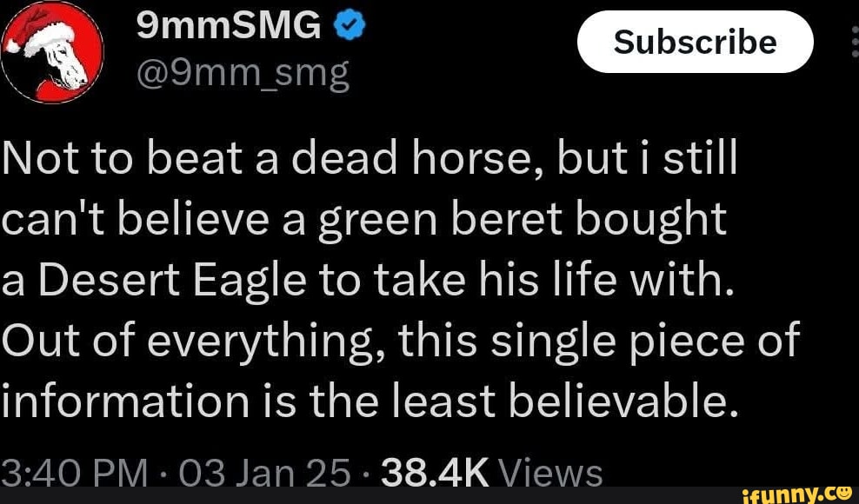Visit the @9mm_smg handle
The height and width of the screenshot is (504, 859).
[242, 75]
